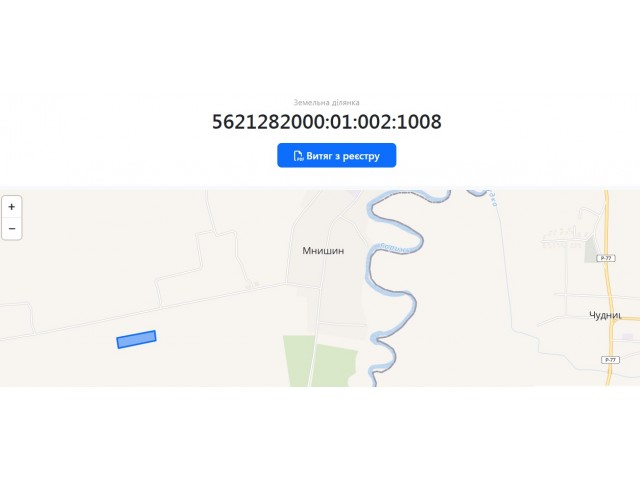Click the river name label near top right
The image size is (640, 480).
493,198
